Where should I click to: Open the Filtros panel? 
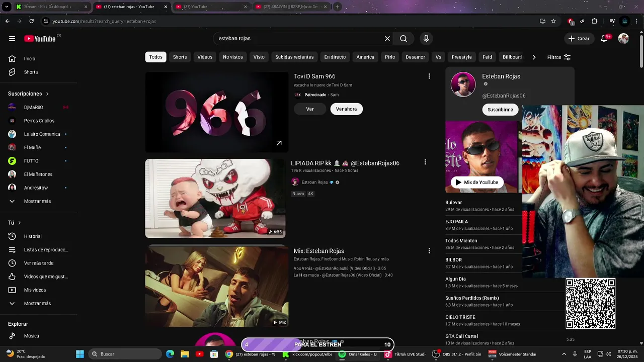coord(559,57)
